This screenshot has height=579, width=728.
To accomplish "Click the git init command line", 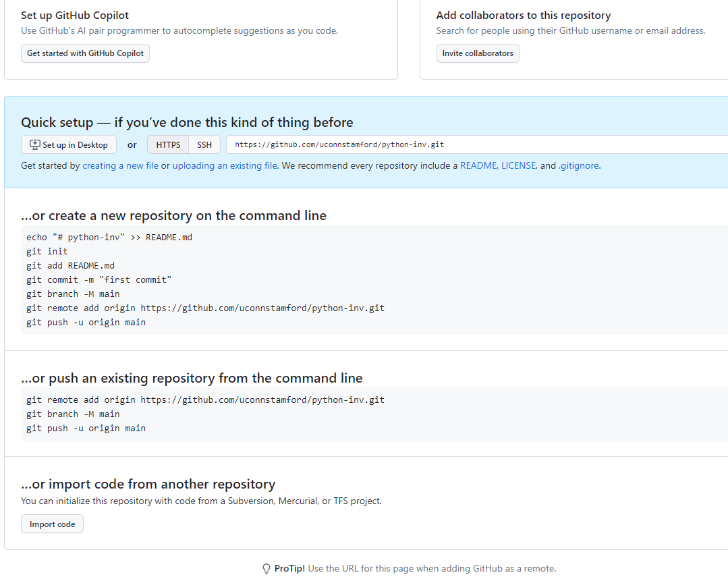I will point(47,251).
